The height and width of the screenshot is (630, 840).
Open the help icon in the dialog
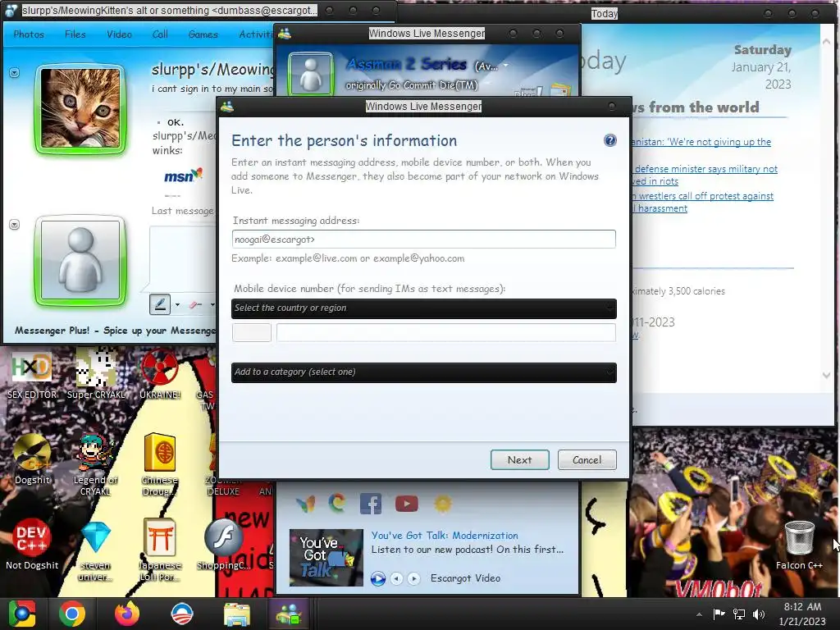point(609,140)
